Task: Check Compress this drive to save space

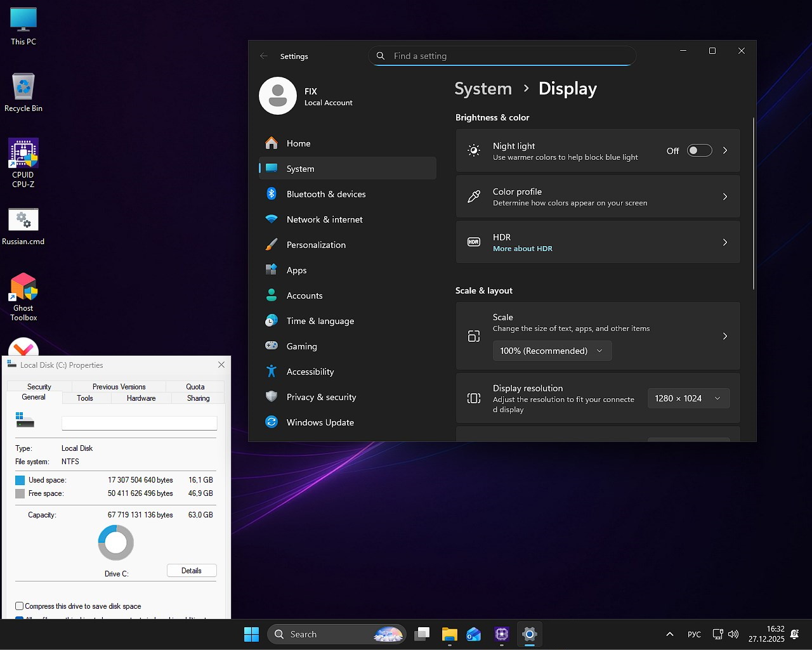Action: tap(20, 606)
